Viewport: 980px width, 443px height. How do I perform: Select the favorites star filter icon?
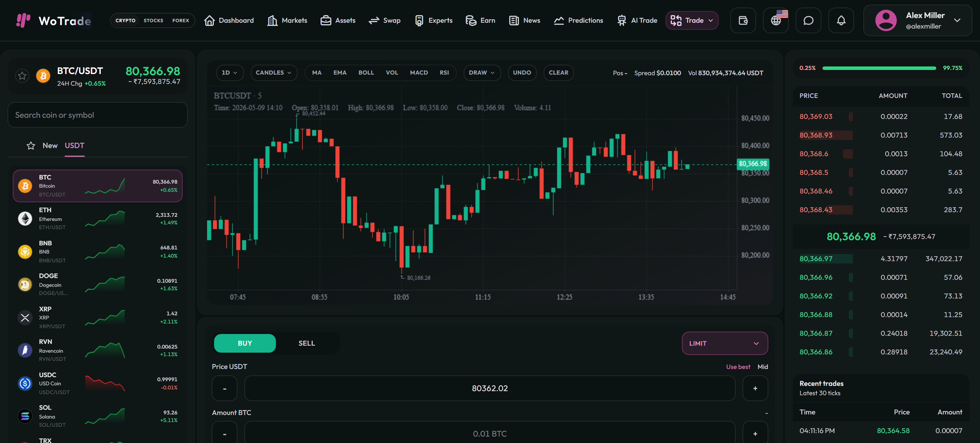pos(31,146)
